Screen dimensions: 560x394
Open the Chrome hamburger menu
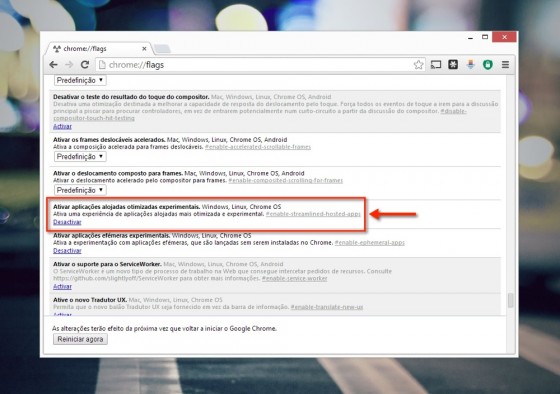pos(505,65)
